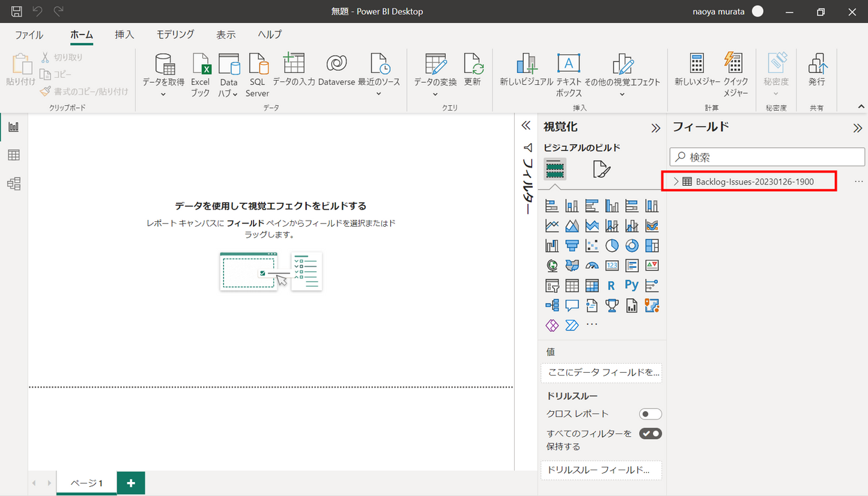Select the Python (Py) visual
The image size is (868, 496).
click(x=632, y=285)
